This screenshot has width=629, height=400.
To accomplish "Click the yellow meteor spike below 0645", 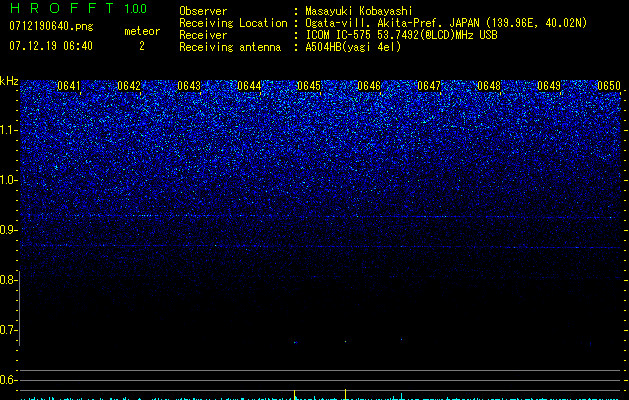I will [294, 394].
